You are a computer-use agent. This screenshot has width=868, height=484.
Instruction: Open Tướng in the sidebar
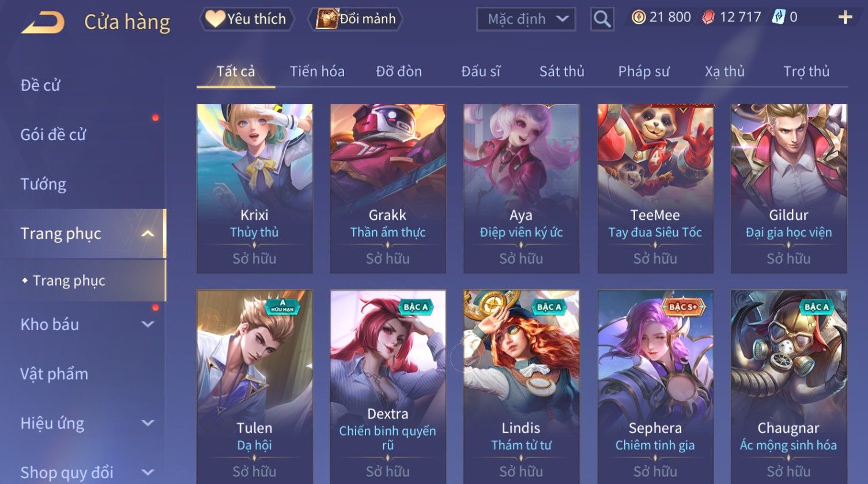coord(43,184)
